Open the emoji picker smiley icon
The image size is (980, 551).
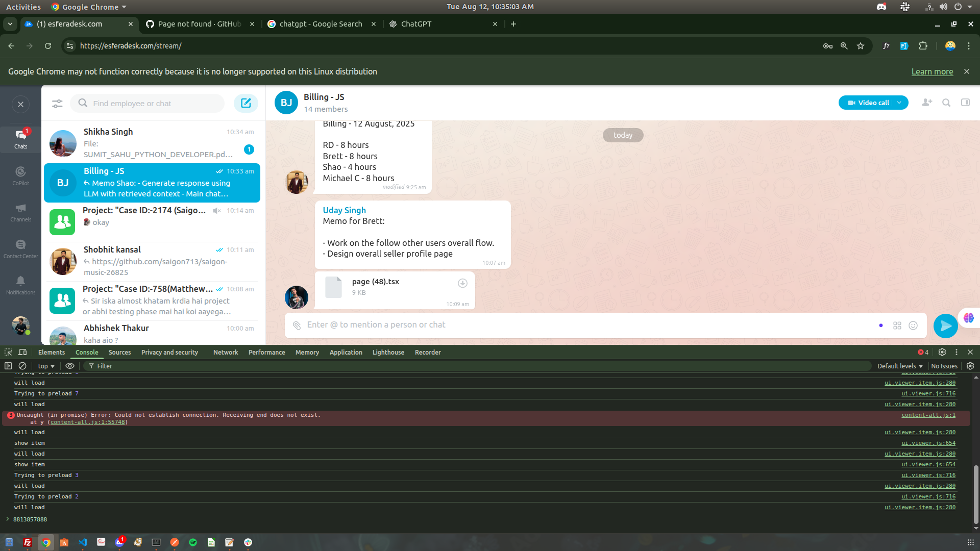tap(913, 325)
